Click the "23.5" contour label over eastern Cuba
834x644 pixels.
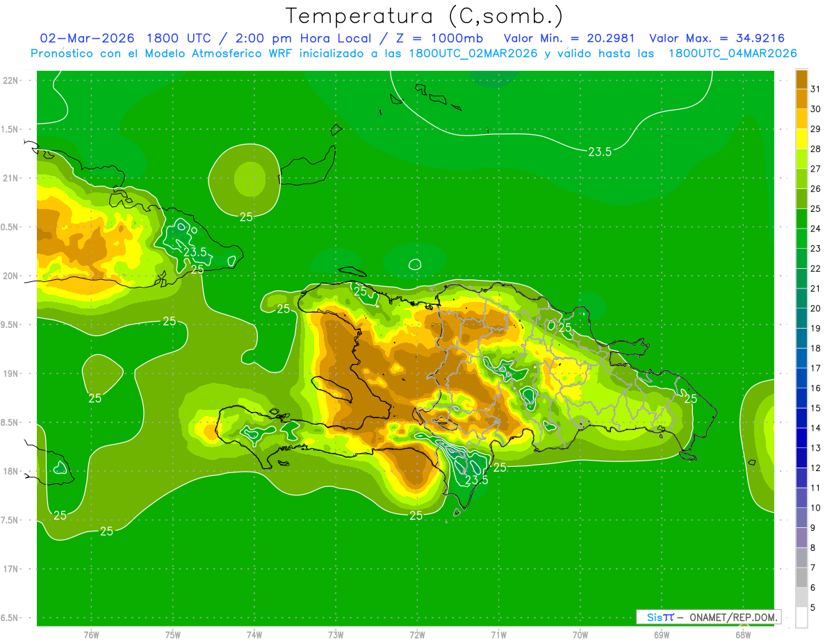(195, 251)
